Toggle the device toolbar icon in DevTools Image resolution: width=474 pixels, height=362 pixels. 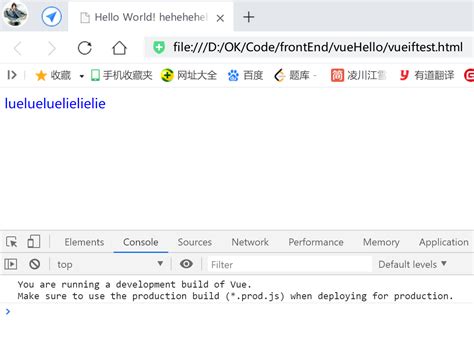click(x=34, y=242)
